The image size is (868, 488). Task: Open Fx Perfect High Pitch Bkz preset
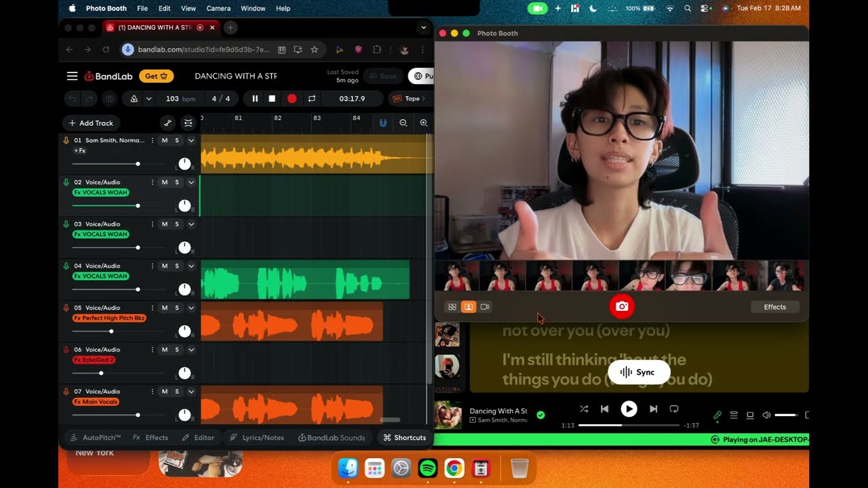tap(109, 318)
